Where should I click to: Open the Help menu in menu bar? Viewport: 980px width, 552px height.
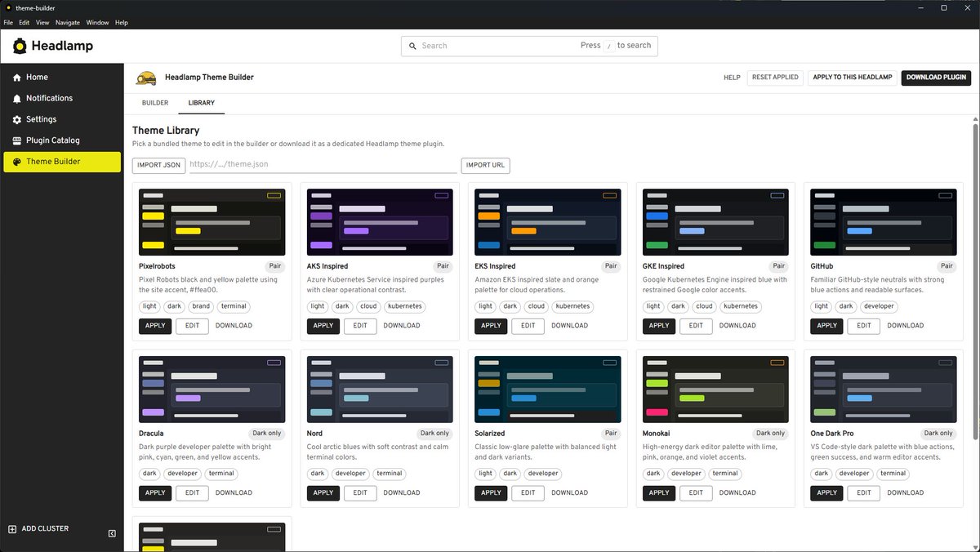click(x=122, y=23)
